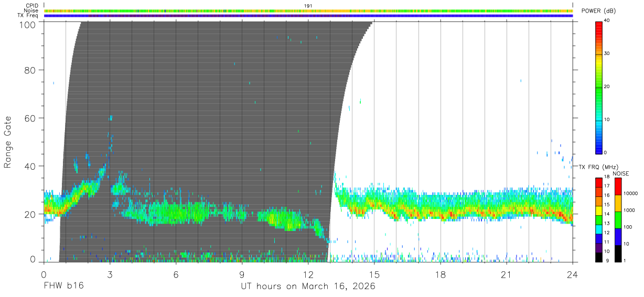
Task: Click the power gradient colorbar
Action: pos(599,87)
